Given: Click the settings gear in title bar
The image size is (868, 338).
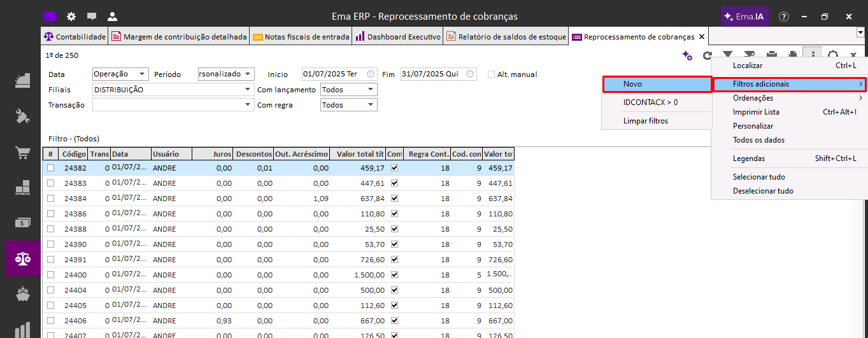Looking at the screenshot, I should pyautogui.click(x=71, y=17).
